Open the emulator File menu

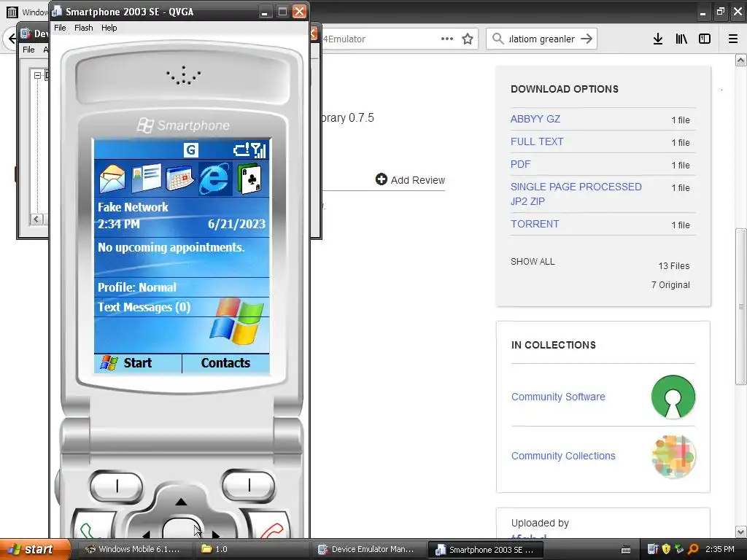60,28
